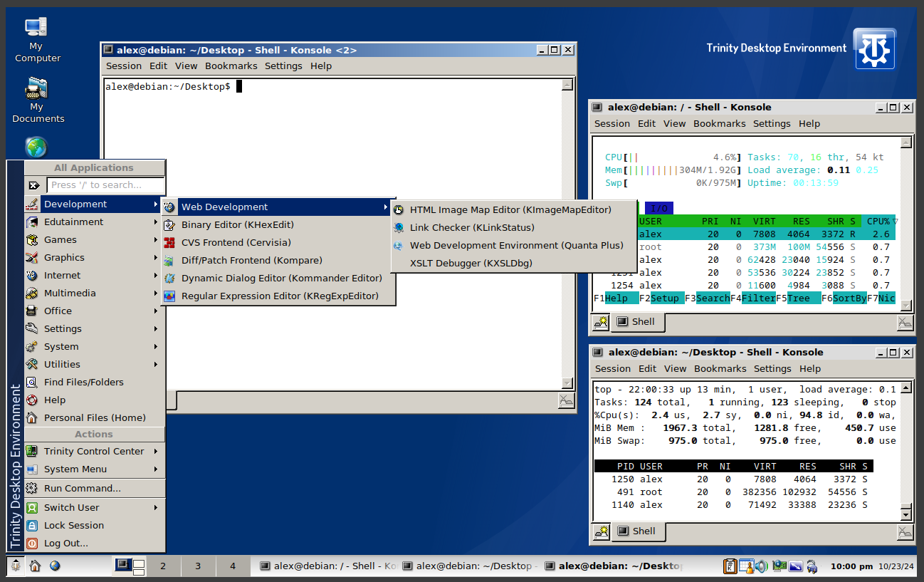Expand the Trinity Control Center submenu
The image size is (924, 582).
(93, 452)
